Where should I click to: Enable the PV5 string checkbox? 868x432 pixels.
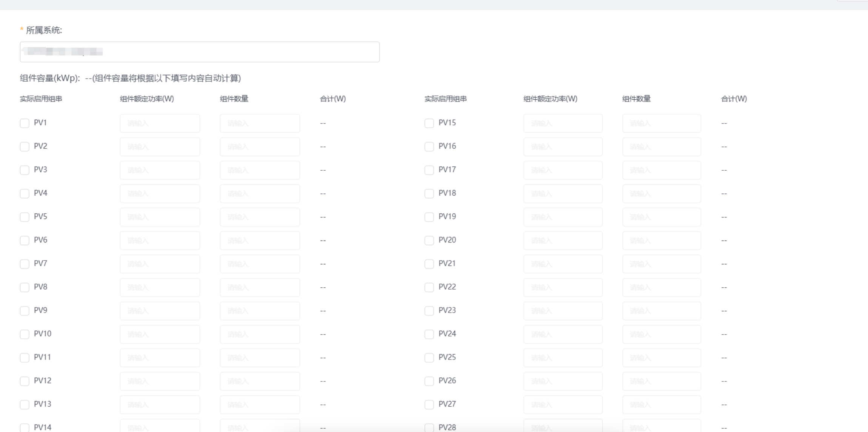pyautogui.click(x=25, y=217)
